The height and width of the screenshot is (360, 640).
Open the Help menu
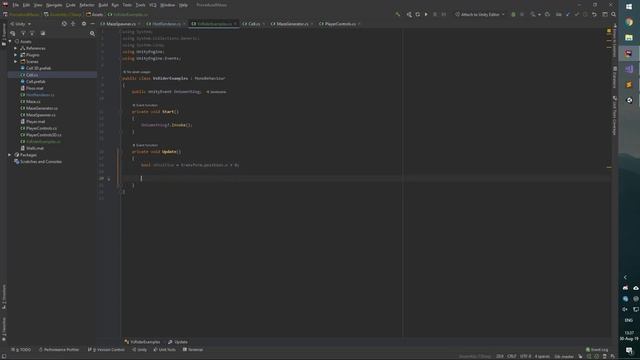[x=183, y=5]
